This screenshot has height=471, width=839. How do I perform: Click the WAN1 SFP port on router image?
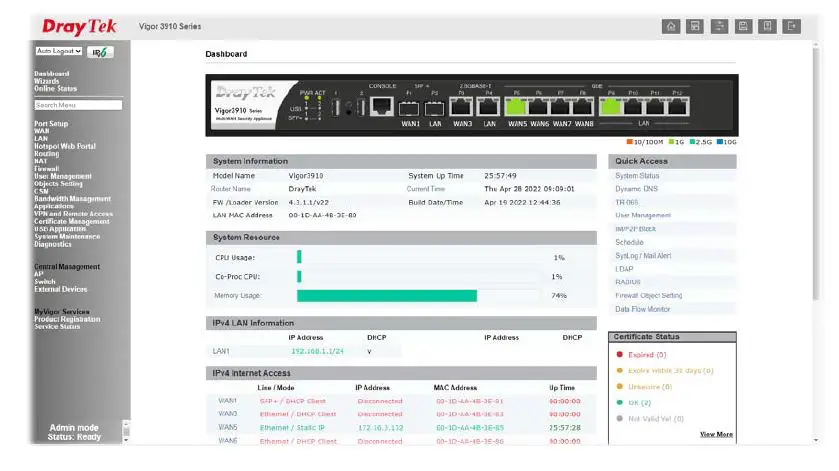pos(409,109)
